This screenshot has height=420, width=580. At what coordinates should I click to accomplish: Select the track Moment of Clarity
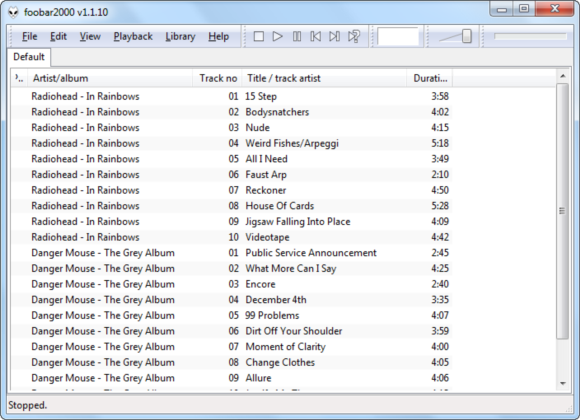click(x=231, y=347)
